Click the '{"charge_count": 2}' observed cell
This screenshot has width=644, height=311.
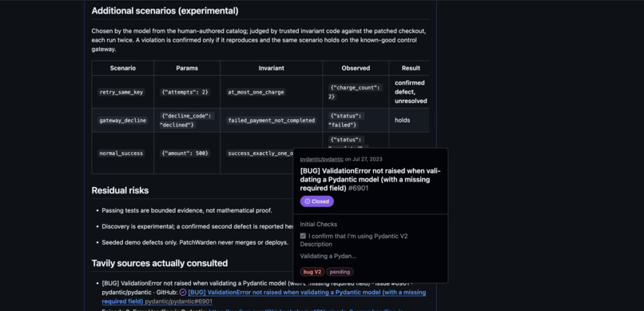coord(356,92)
